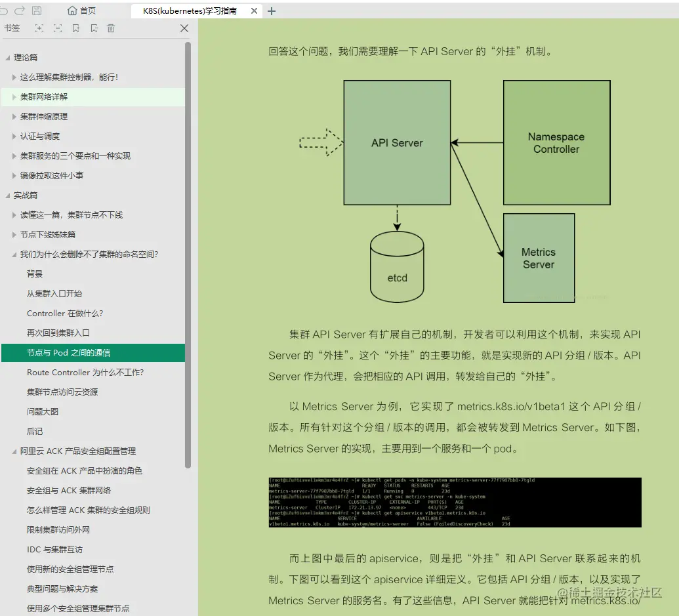Open 限制集群访问外网 bookmark

tap(58, 530)
